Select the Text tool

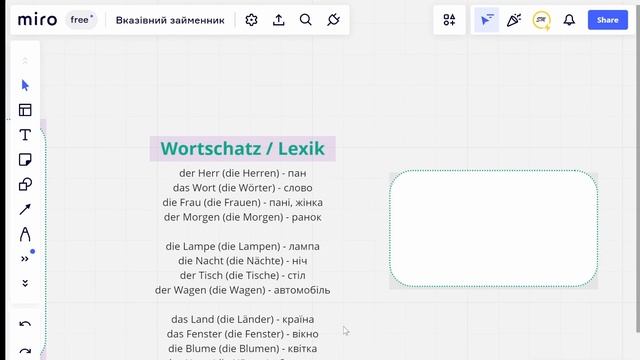click(x=25, y=135)
